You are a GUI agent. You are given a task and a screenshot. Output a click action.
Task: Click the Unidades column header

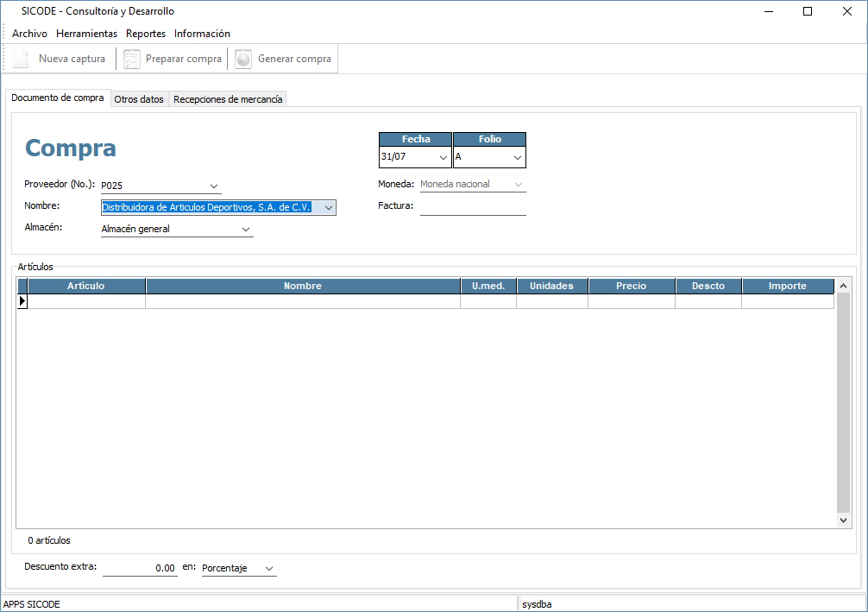[551, 286]
